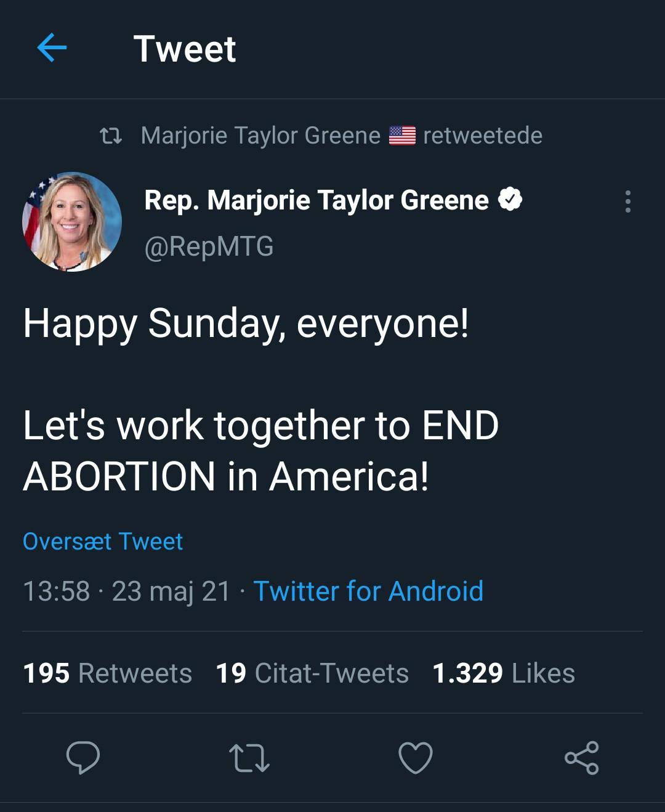665x812 pixels.
Task: Like the tweet with the heart icon
Action: (416, 758)
